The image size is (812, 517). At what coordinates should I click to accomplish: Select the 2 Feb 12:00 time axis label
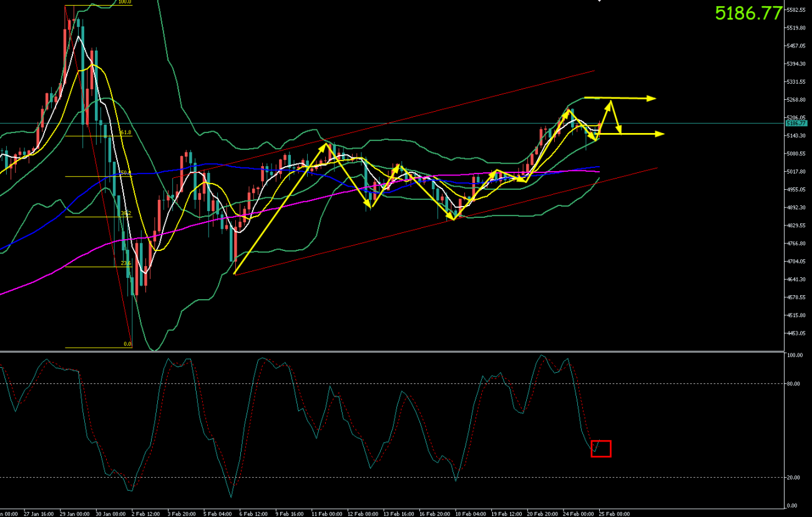(x=146, y=514)
